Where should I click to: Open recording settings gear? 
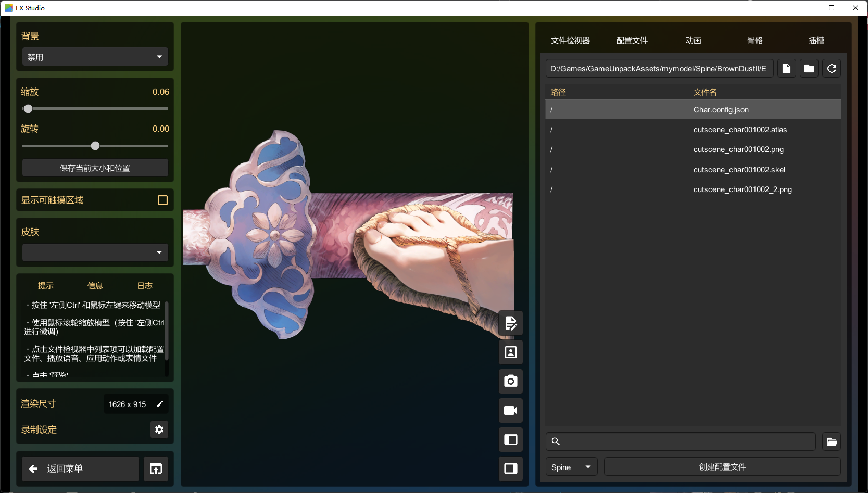point(159,429)
